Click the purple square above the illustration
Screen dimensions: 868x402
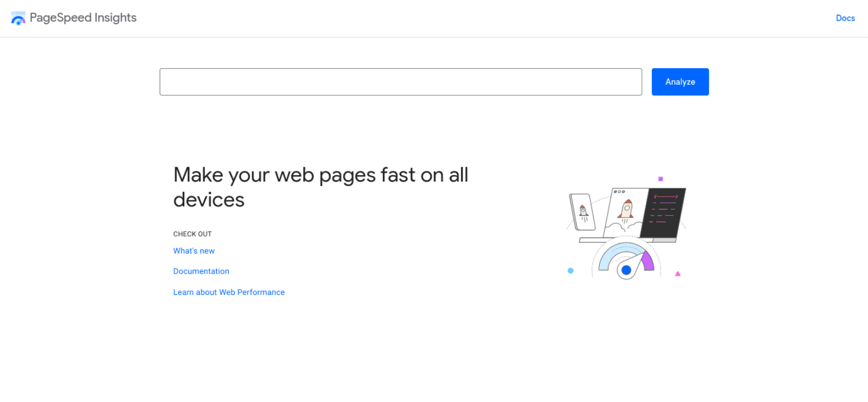click(x=660, y=178)
